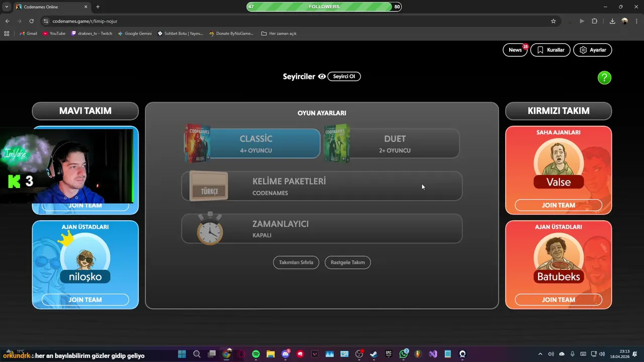Click Rastgele Takım random teams button
This screenshot has height=362, width=644.
[x=348, y=262]
